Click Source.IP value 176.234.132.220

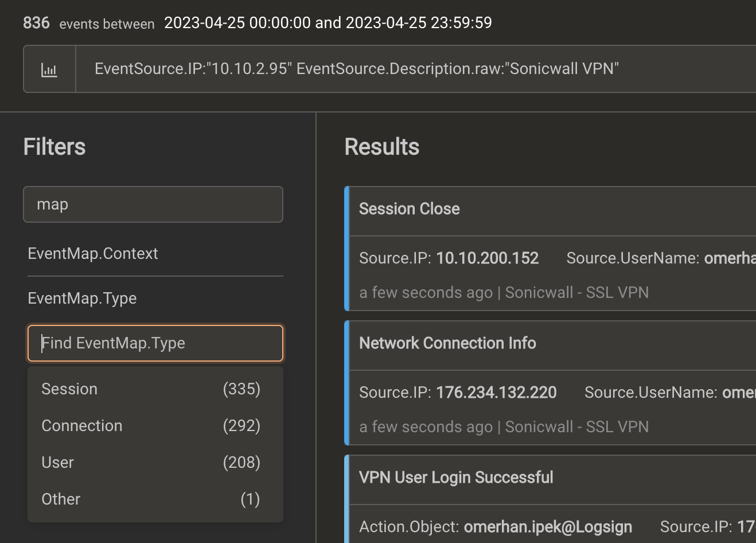click(x=496, y=393)
